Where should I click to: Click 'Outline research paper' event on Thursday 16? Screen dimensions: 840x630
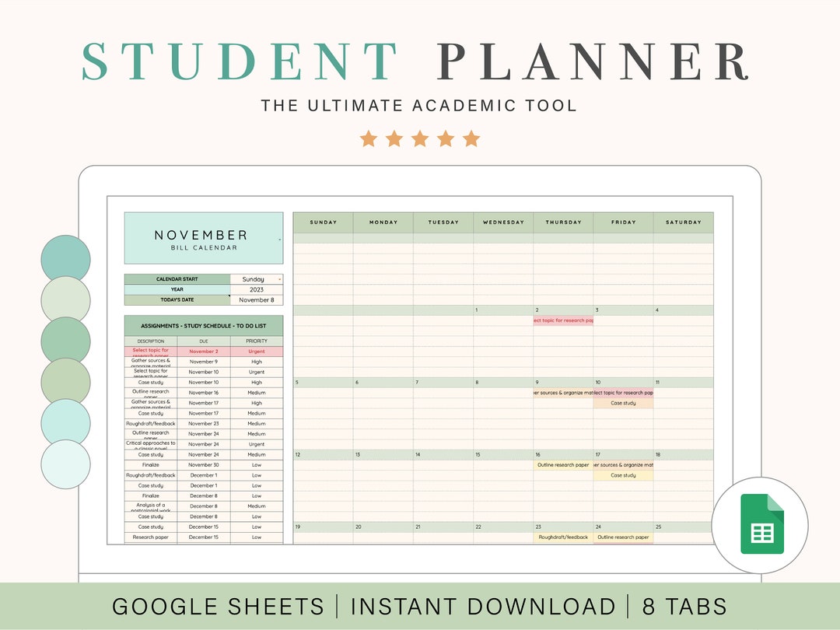tap(563, 465)
